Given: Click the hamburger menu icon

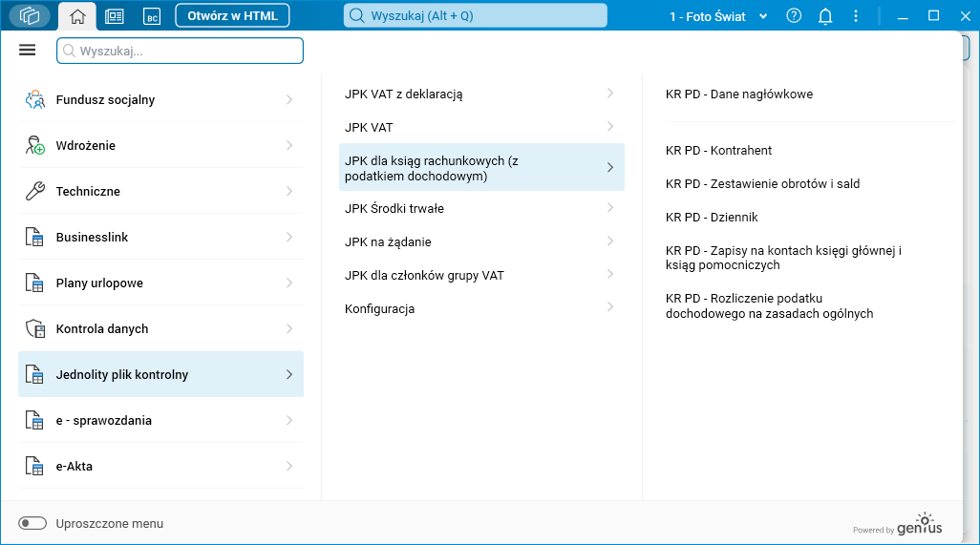Looking at the screenshot, I should click(x=27, y=51).
